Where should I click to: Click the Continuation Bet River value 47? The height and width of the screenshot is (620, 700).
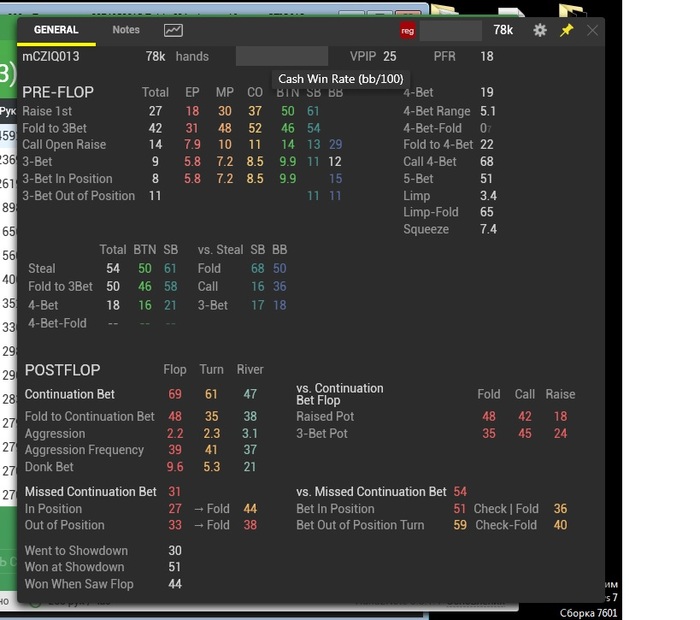click(250, 394)
